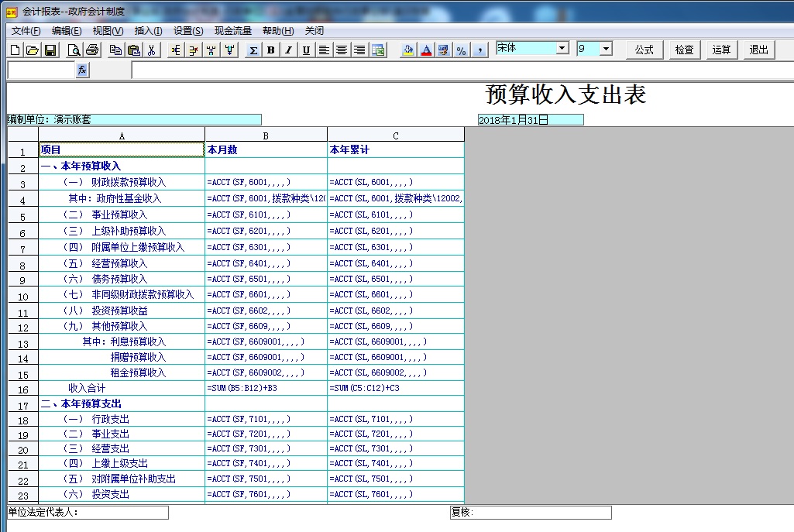Click the scissors cut icon
Viewport: 794px width, 532px height.
click(x=151, y=50)
